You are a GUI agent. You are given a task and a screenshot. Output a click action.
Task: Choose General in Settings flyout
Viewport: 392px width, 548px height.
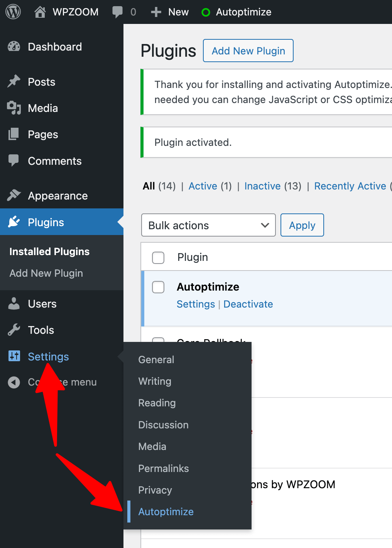tap(156, 360)
